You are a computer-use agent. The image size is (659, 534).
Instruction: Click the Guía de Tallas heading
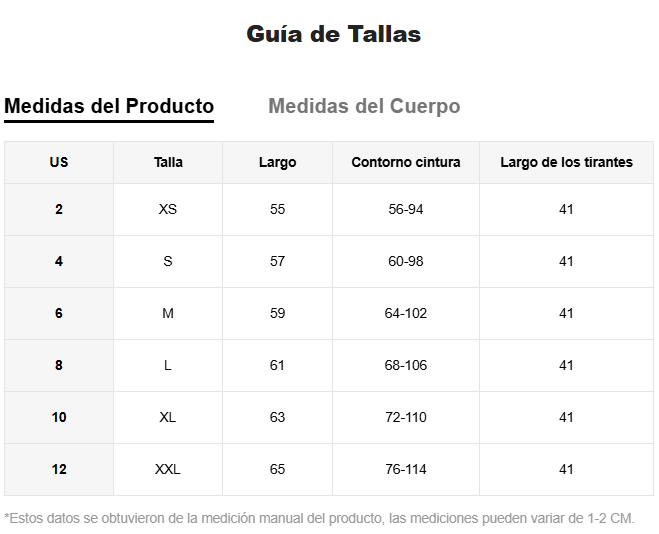(x=333, y=34)
